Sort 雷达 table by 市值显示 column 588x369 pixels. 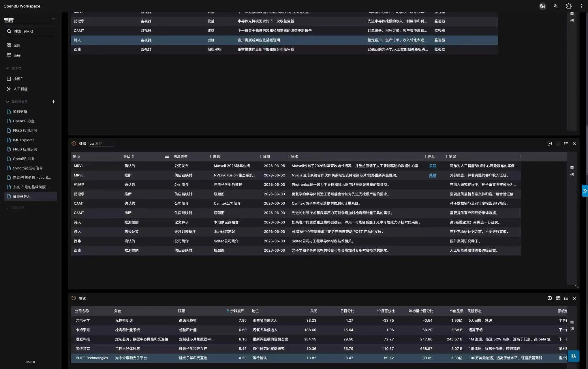[456, 311]
